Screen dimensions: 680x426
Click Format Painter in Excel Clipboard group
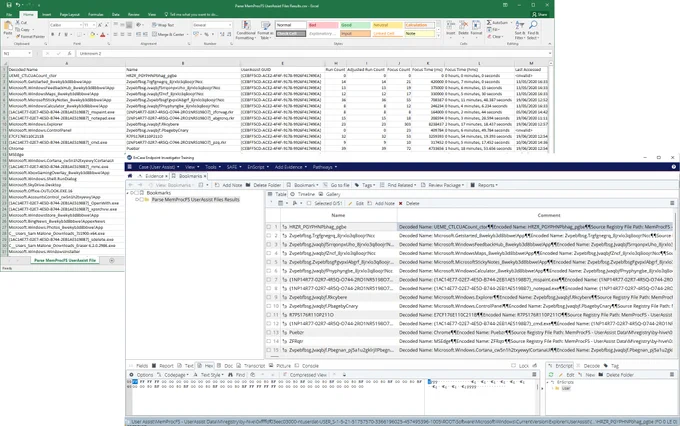pos(30,36)
